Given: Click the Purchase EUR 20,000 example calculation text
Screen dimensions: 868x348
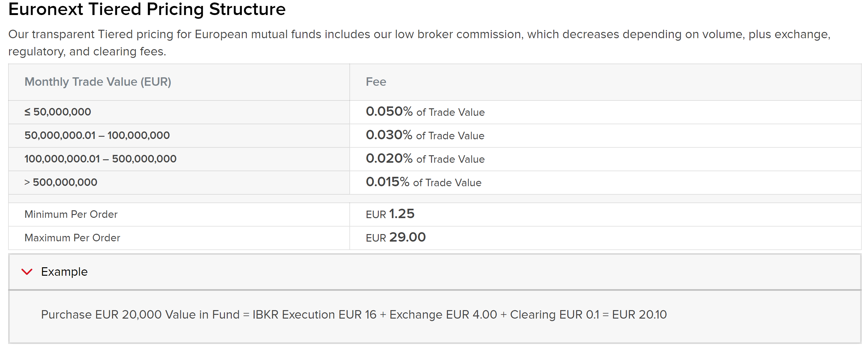Looking at the screenshot, I should 354,315.
